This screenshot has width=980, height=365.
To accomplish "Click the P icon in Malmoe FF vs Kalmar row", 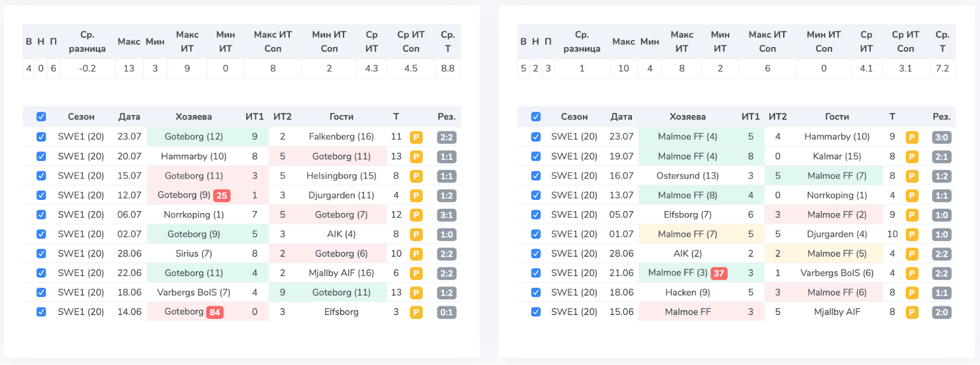I will 912,157.
